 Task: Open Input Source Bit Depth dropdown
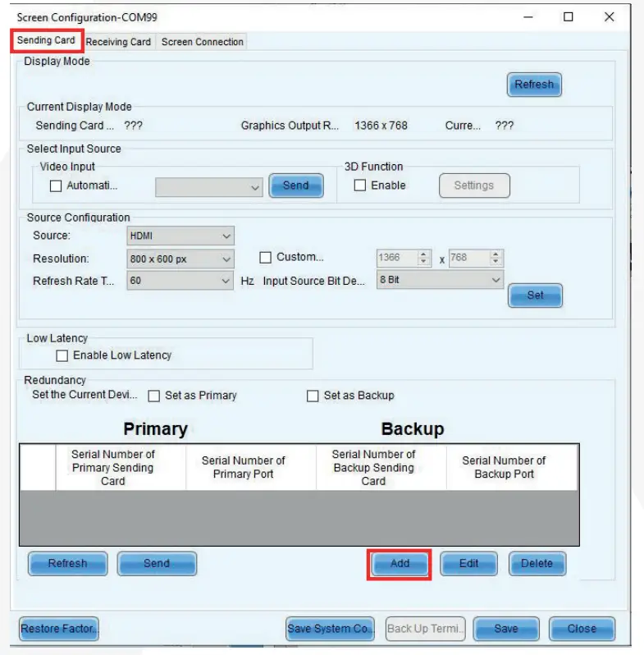click(x=440, y=280)
